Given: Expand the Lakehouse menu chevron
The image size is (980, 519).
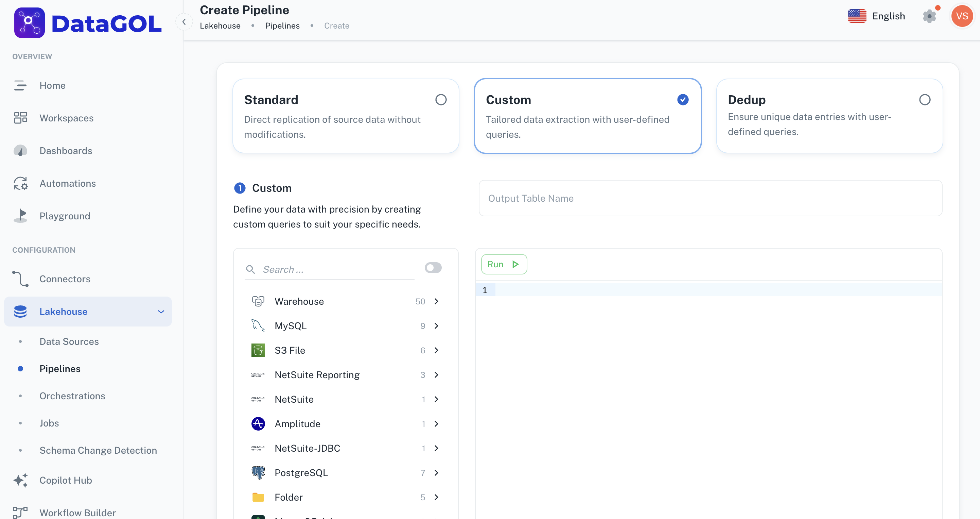Looking at the screenshot, I should pos(161,312).
